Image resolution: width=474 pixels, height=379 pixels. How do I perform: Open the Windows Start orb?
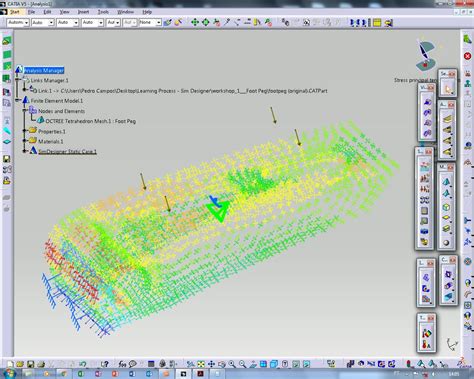(9, 373)
